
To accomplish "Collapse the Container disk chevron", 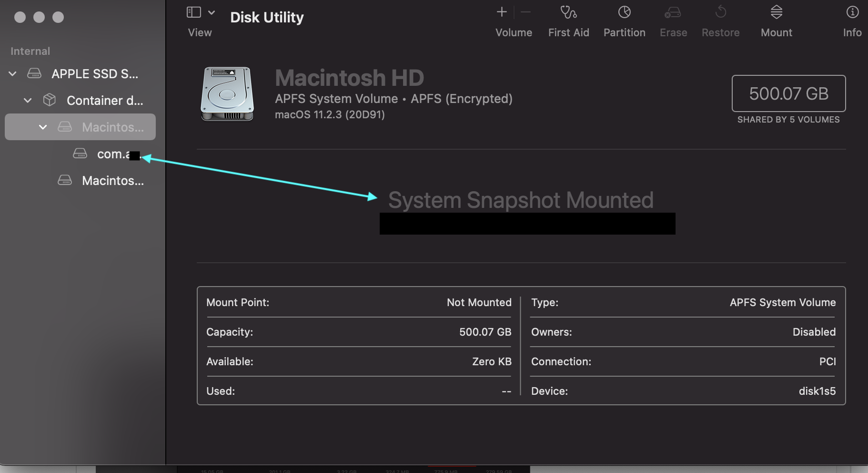I will (28, 101).
